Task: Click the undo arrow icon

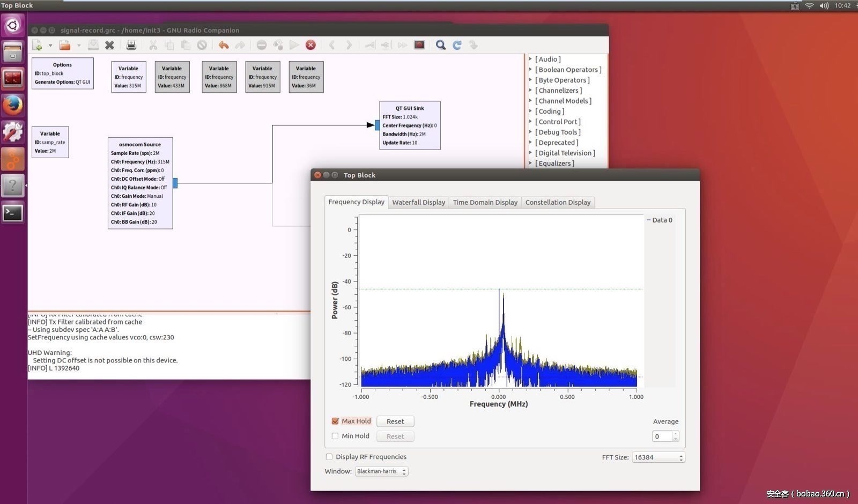Action: click(223, 45)
